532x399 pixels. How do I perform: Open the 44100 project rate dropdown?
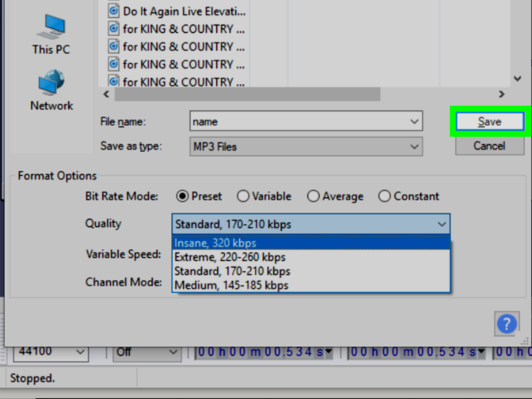point(80,352)
